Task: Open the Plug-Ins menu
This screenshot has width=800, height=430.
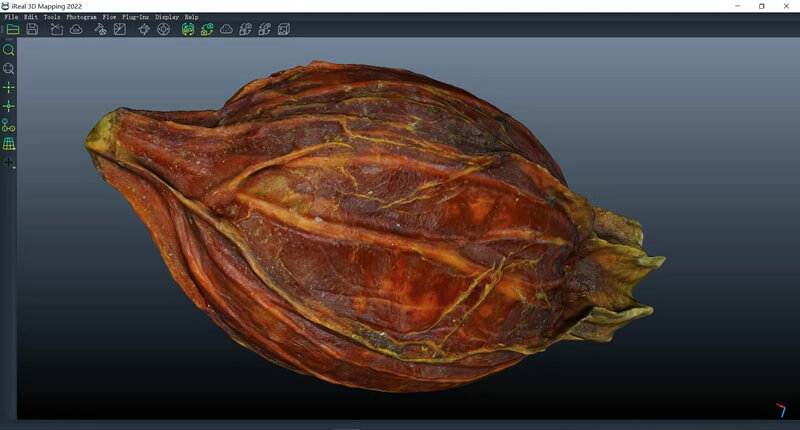Action: point(136,17)
